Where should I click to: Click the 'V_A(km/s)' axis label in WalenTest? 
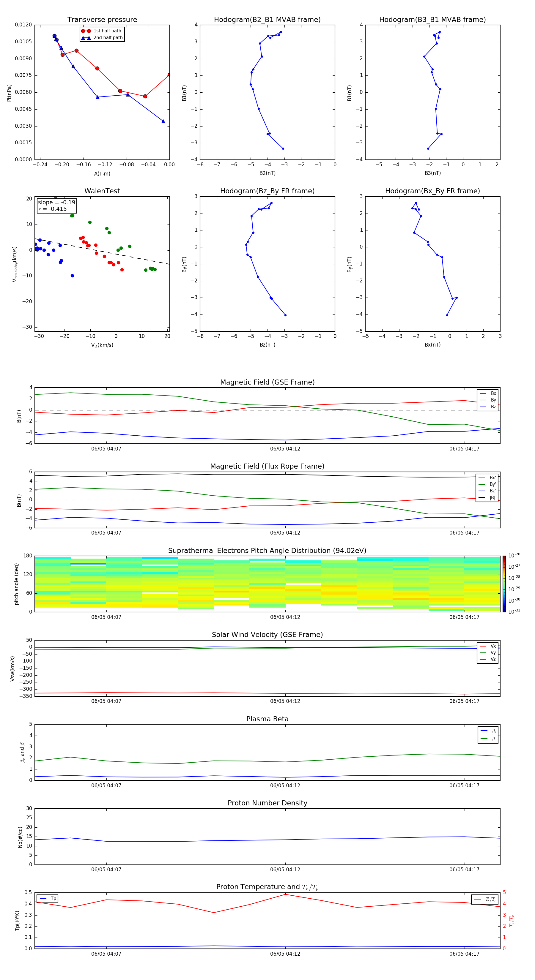[102, 345]
